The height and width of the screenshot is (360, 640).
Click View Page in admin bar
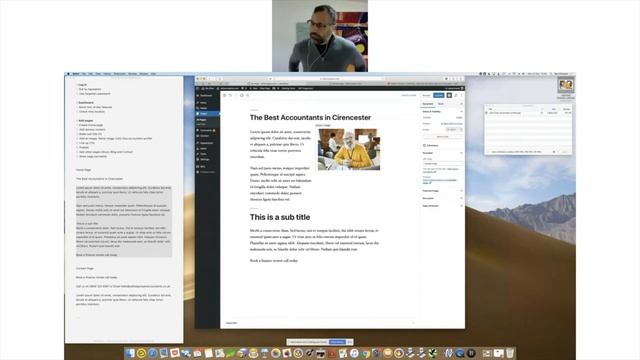(x=265, y=88)
